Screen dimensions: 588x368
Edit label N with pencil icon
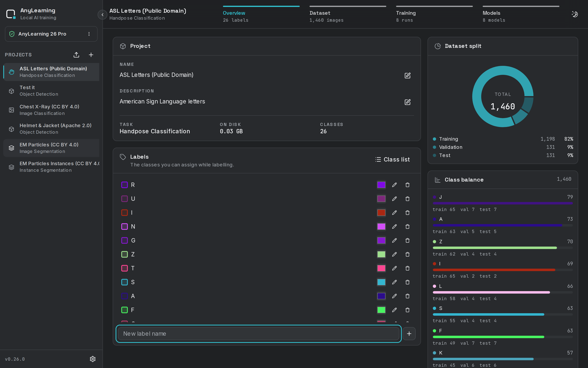click(394, 227)
